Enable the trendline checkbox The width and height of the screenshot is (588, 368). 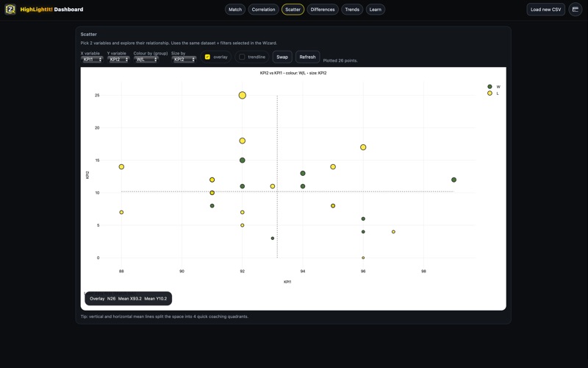click(242, 57)
